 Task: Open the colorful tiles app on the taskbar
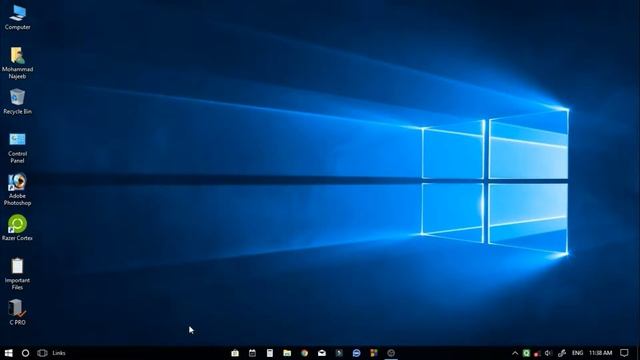(x=374, y=353)
